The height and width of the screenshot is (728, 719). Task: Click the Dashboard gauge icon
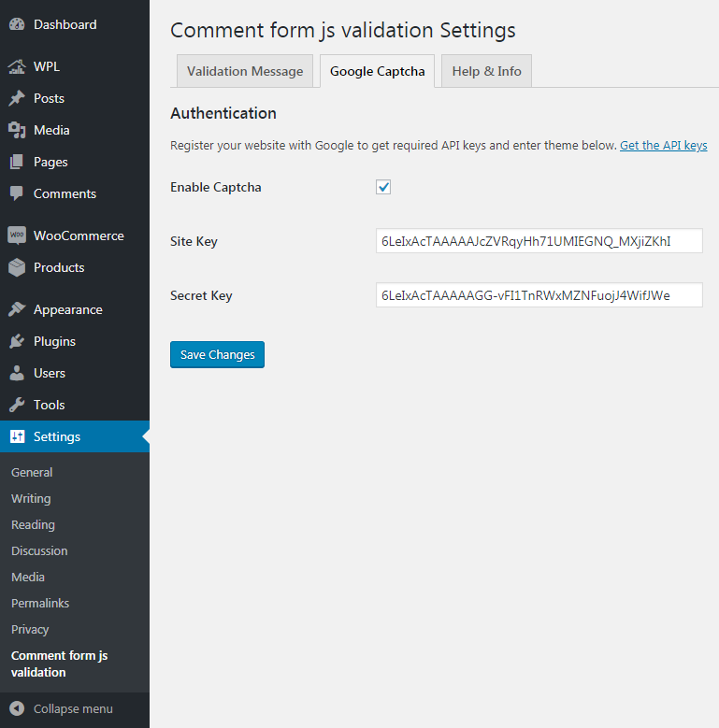(x=17, y=24)
